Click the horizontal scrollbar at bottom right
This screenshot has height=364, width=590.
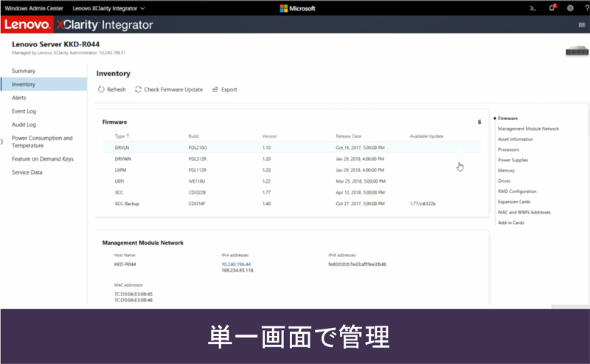(x=570, y=307)
